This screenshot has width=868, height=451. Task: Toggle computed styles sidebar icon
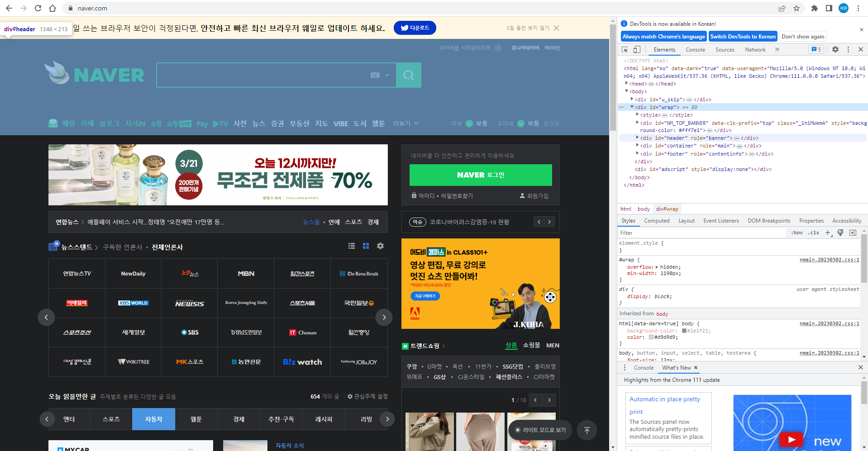tap(853, 233)
